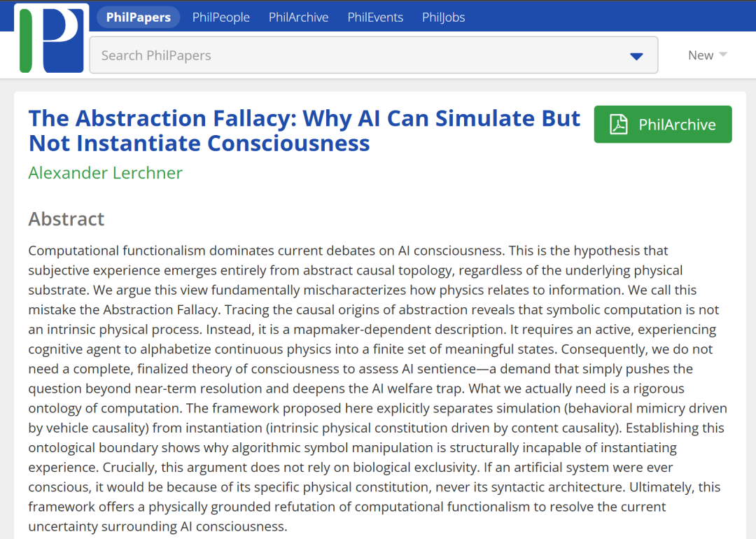Viewport: 756px width, 539px height.
Task: Navigate to PhilJobs
Action: (443, 17)
